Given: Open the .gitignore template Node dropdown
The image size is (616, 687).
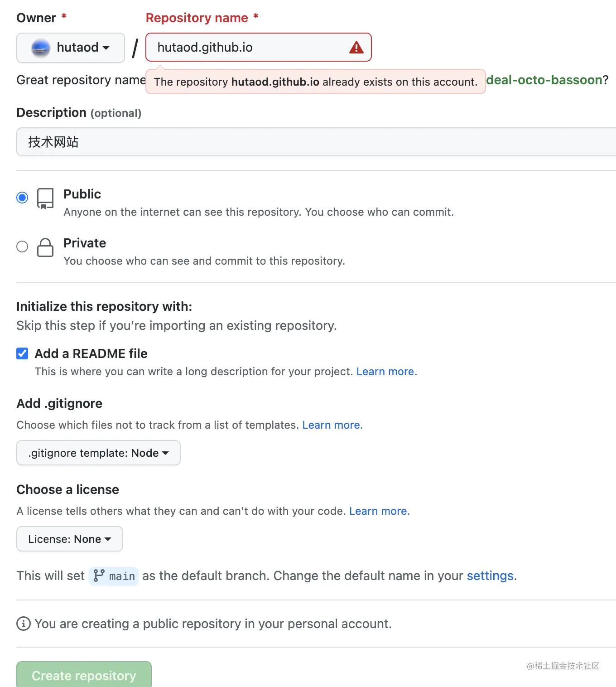Looking at the screenshot, I should point(98,453).
